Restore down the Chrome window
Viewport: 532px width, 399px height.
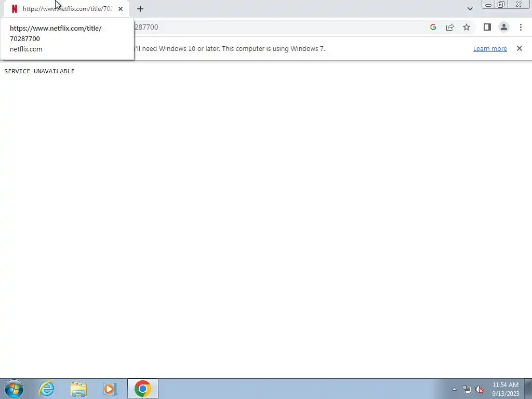pyautogui.click(x=501, y=5)
